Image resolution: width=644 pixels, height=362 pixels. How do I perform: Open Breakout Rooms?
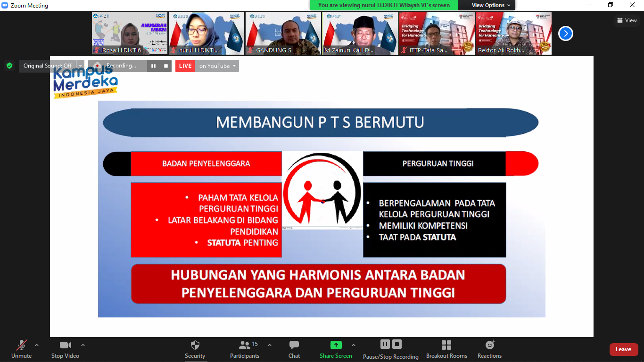coord(446,349)
